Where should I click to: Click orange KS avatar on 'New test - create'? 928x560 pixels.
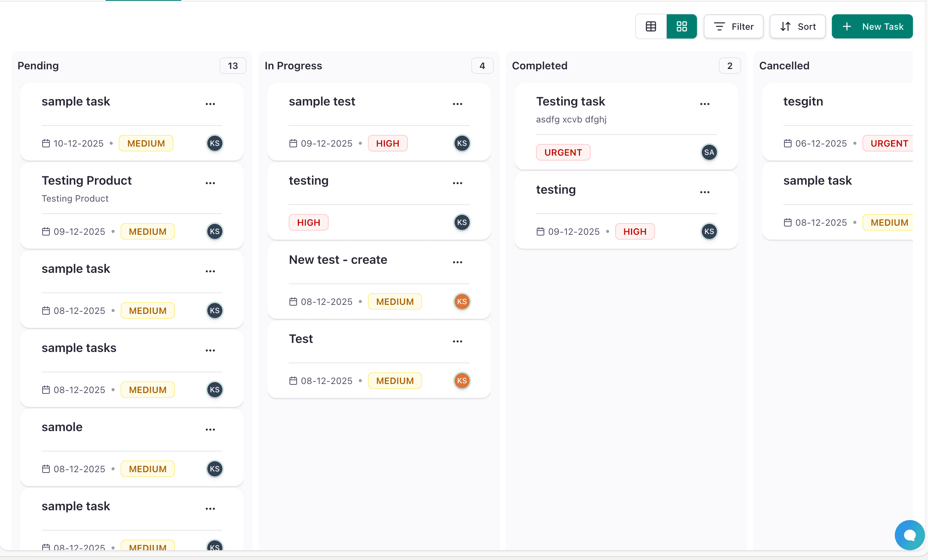462,301
